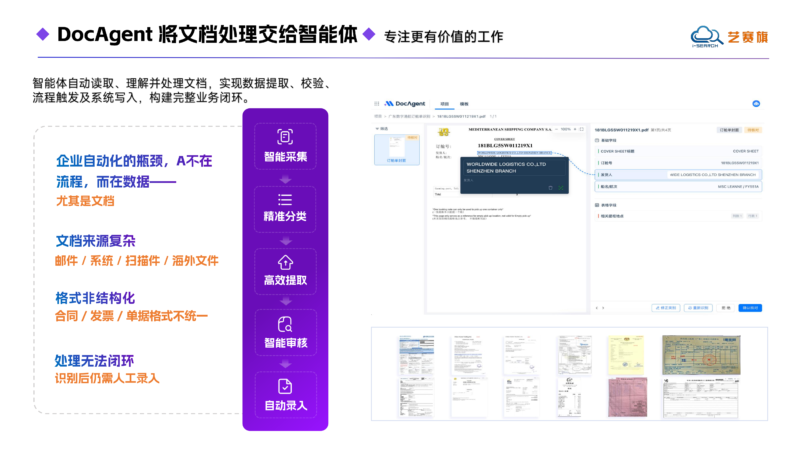The width and height of the screenshot is (800, 450).
Task: Expand the 筛选 triangle in left thumbnail pane
Action: pos(377,129)
